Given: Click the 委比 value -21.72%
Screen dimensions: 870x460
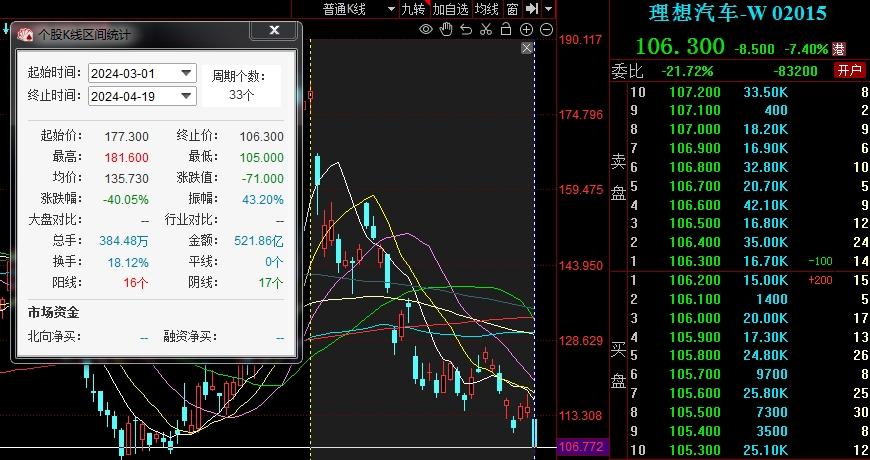Looking at the screenshot, I should 687,71.
